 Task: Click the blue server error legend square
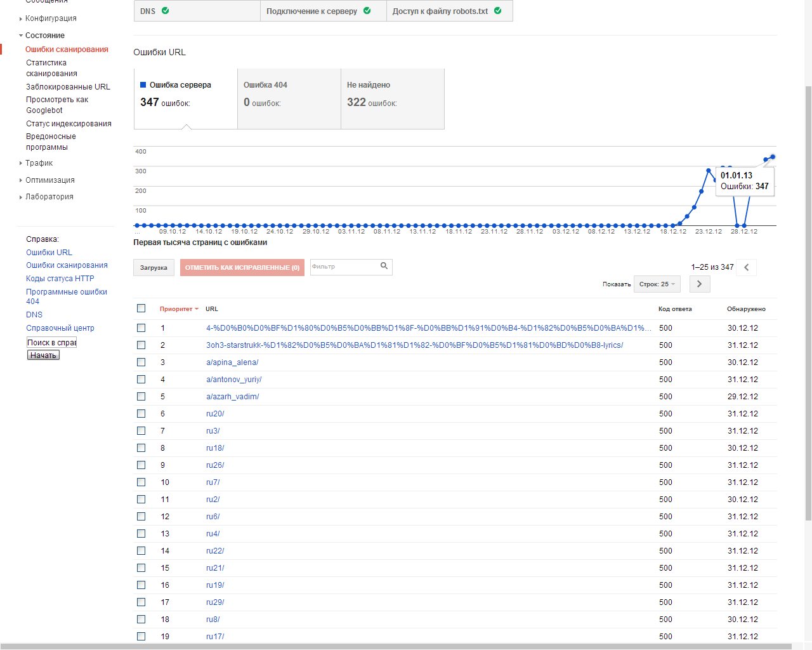pyautogui.click(x=143, y=84)
